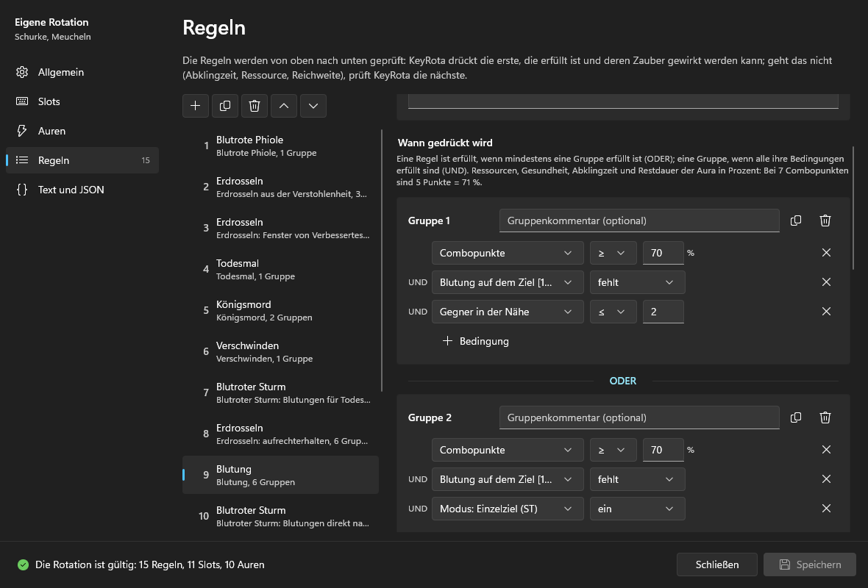The width and height of the screenshot is (868, 588).
Task: Save rotation with Speichern button
Action: coord(810,564)
